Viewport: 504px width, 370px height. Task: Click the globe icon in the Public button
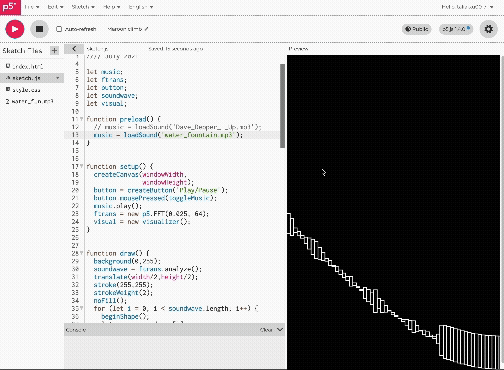pos(408,29)
